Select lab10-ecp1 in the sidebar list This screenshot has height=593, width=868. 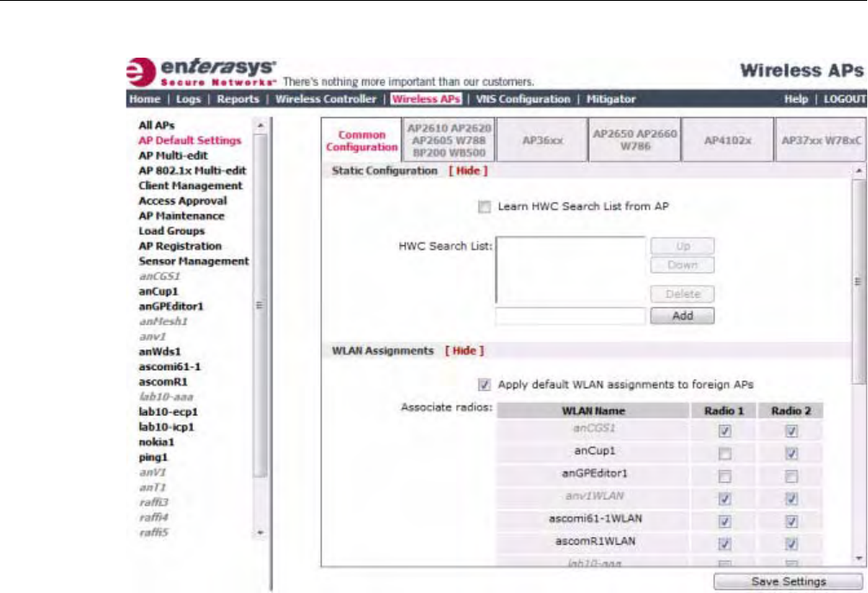tap(169, 412)
